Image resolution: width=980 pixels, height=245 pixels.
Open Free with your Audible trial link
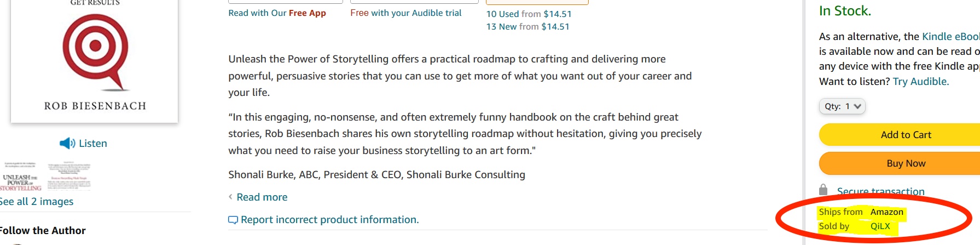[405, 13]
